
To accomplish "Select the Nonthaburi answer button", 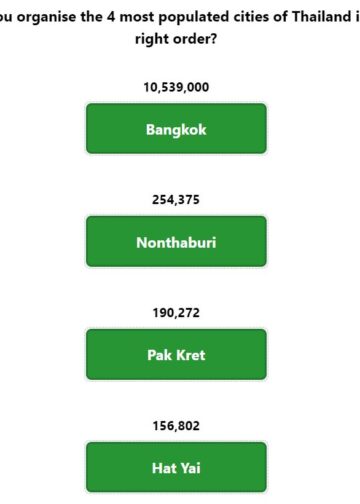I will [x=176, y=241].
